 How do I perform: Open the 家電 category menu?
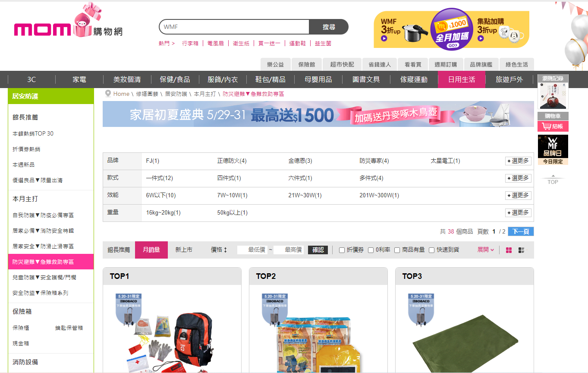coord(79,79)
